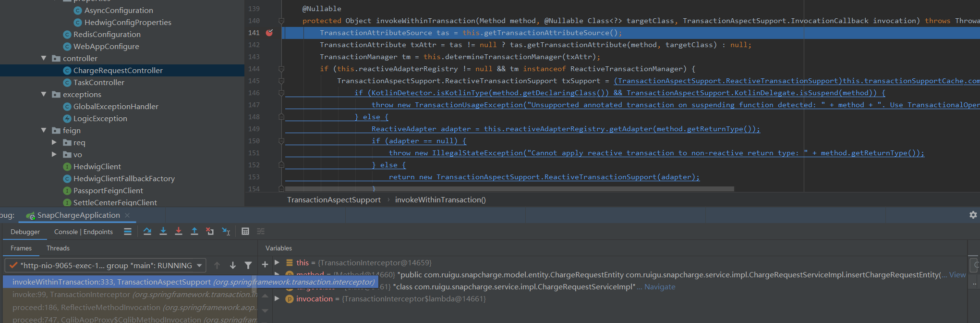
Task: Toggle the breakpoint on line 141
Action: [269, 33]
